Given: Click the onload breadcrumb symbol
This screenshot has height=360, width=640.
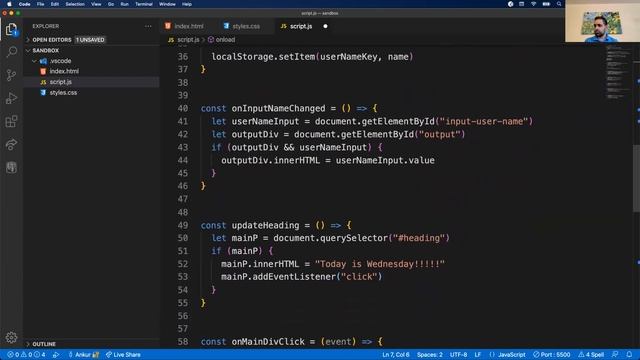Looking at the screenshot, I should tap(221, 40).
